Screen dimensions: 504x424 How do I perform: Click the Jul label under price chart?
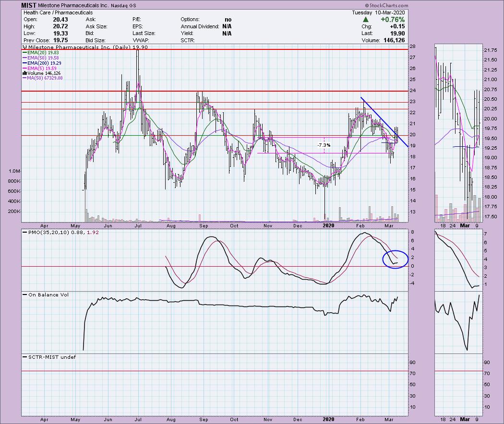point(138,225)
